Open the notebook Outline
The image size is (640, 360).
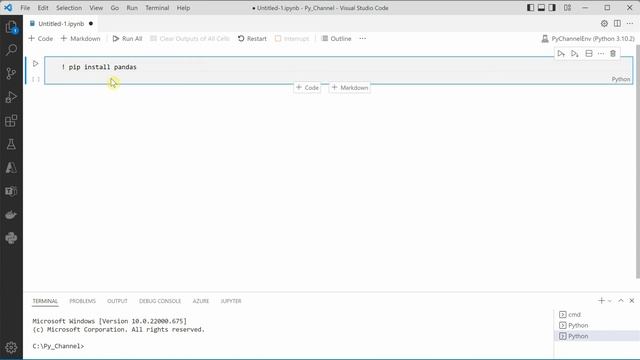tap(336, 38)
